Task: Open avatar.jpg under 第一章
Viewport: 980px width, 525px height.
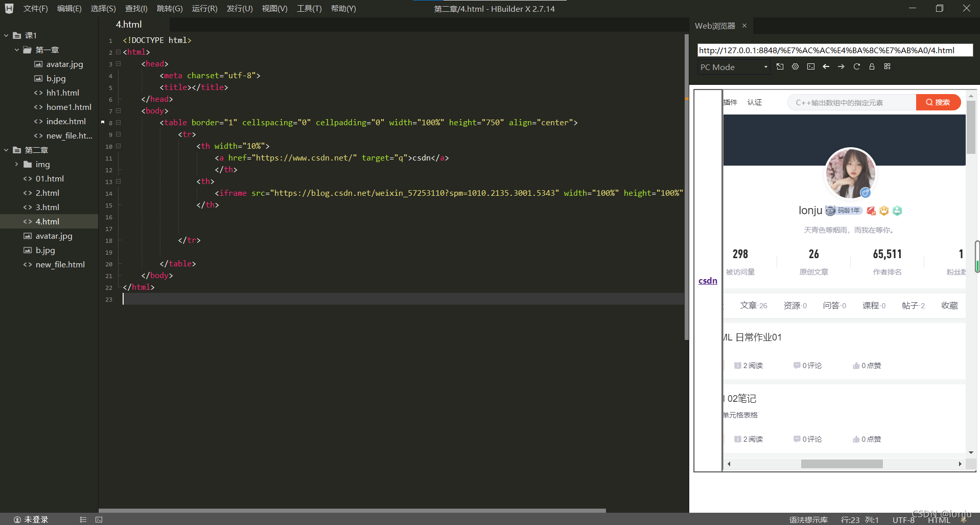Action: point(64,64)
